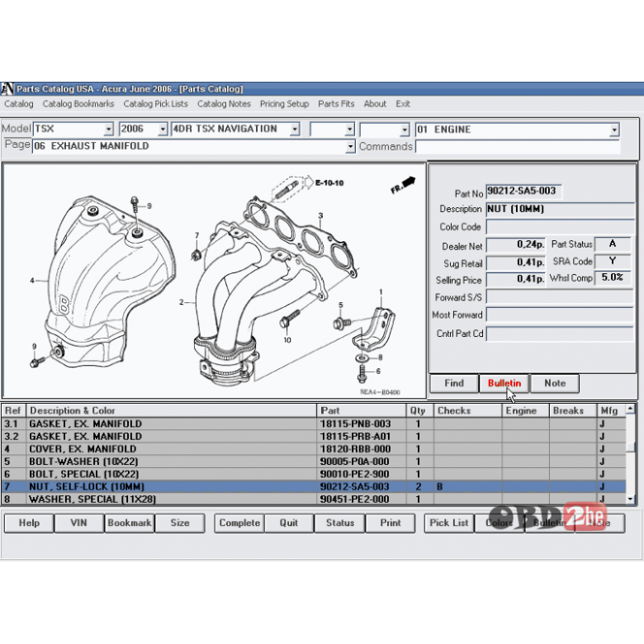Image resolution: width=644 pixels, height=644 pixels.
Task: Click the Status button
Action: 339,523
